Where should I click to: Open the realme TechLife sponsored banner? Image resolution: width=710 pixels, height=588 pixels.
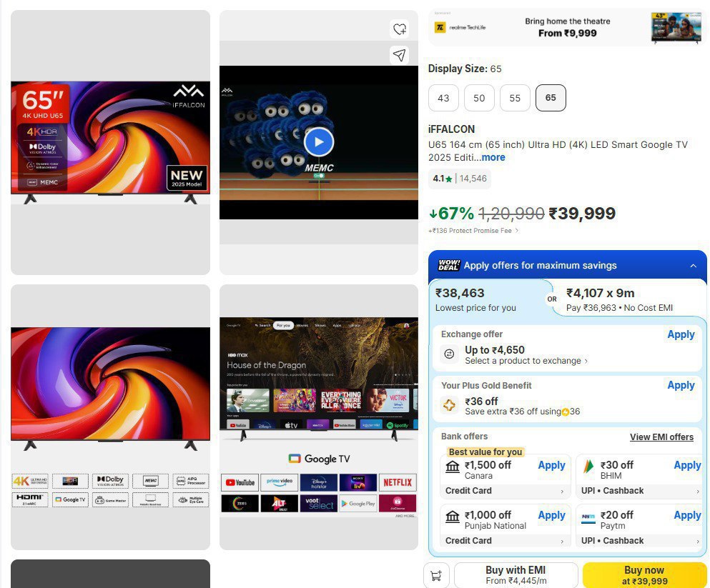coord(568,27)
